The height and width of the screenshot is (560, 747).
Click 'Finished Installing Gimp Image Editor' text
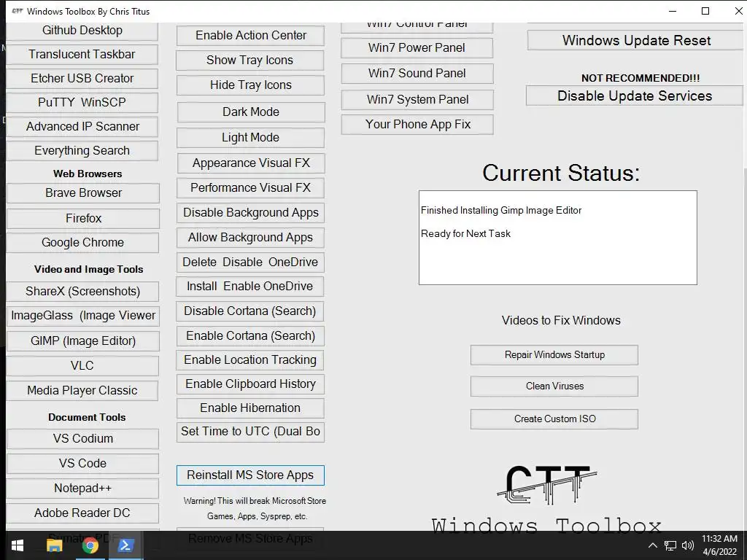[x=501, y=211]
